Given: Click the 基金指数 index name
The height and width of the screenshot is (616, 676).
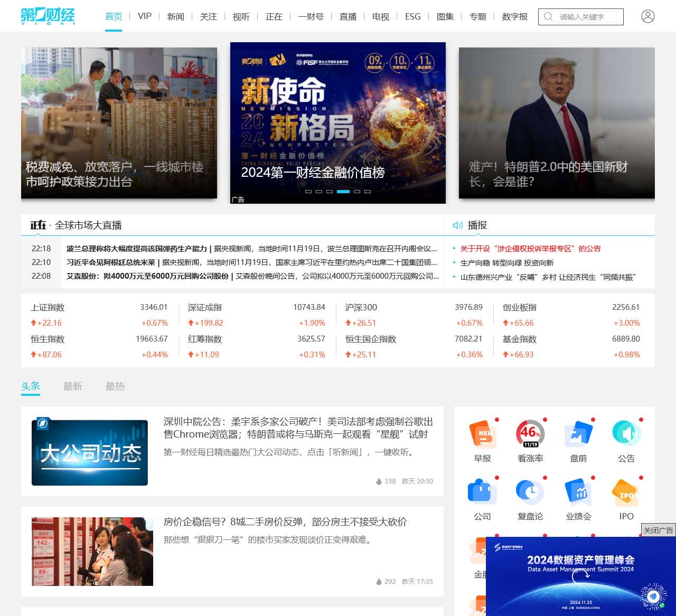Looking at the screenshot, I should coord(520,339).
